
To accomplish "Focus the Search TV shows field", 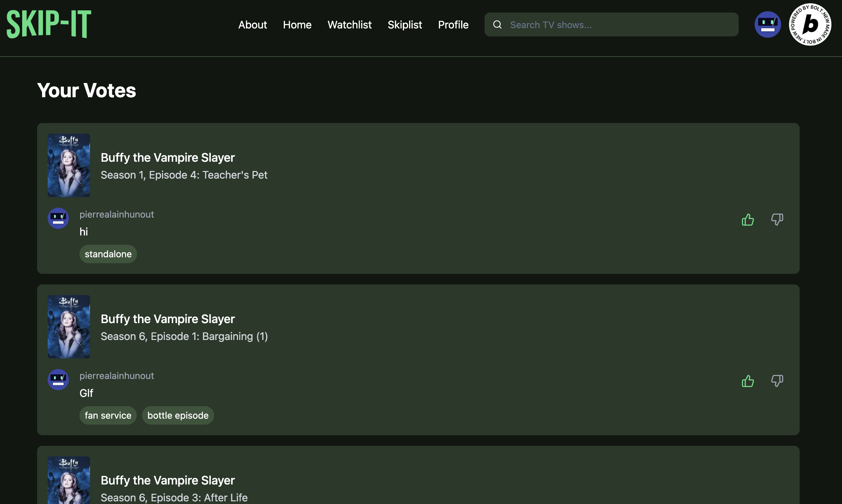I will (x=611, y=25).
